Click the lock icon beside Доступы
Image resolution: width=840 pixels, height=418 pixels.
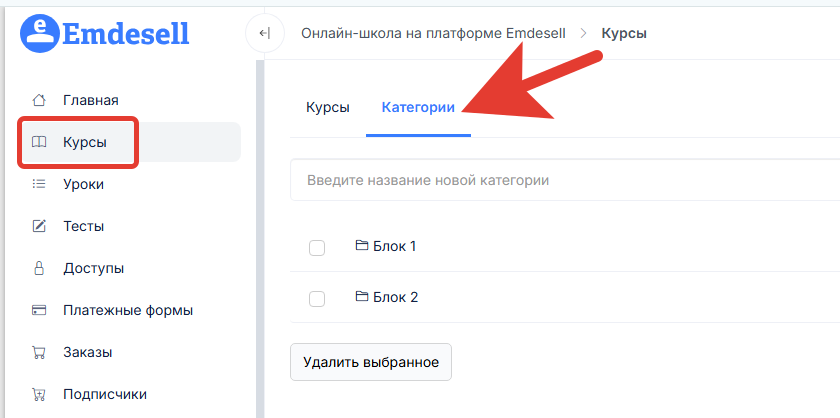coord(39,268)
